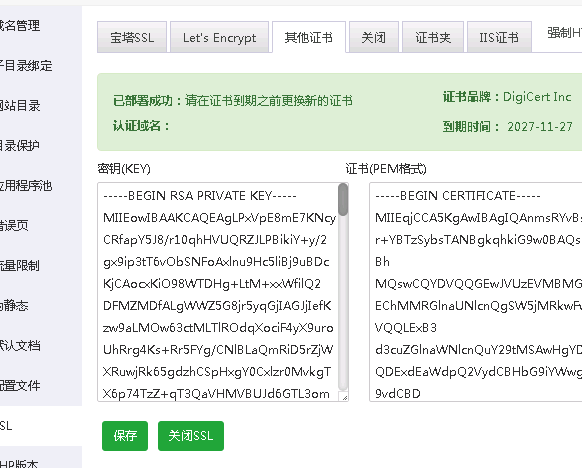Screen dimensions: 582x468
Task: Switch to 证书夹 tab
Action: [x=433, y=37]
